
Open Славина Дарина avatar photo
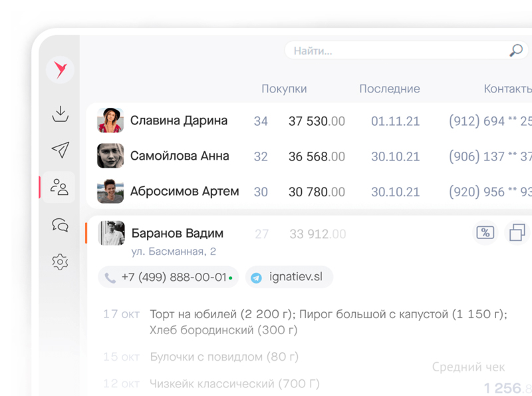pos(110,120)
